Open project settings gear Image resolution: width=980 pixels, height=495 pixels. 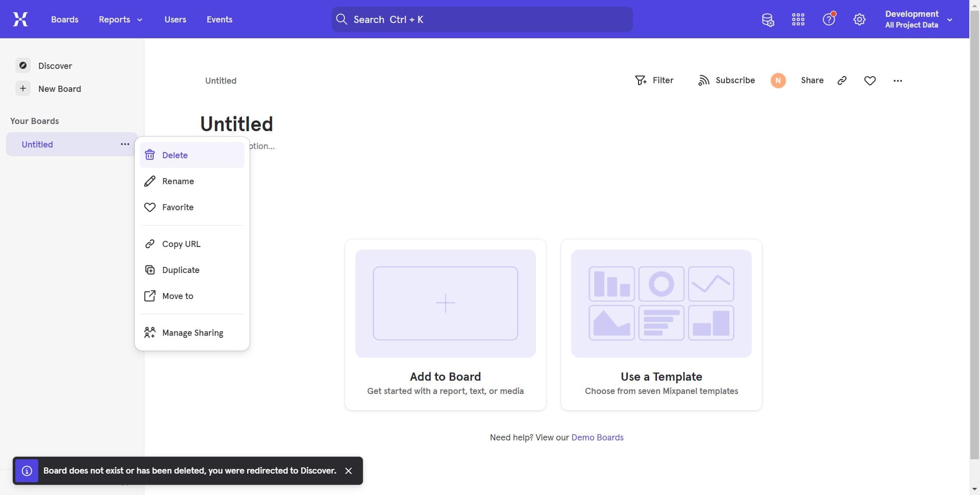point(860,19)
